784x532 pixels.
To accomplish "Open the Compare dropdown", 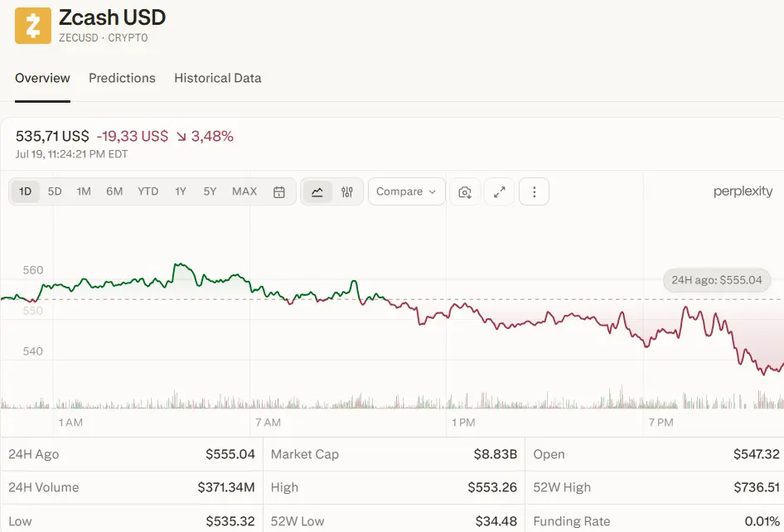I will tap(406, 191).
